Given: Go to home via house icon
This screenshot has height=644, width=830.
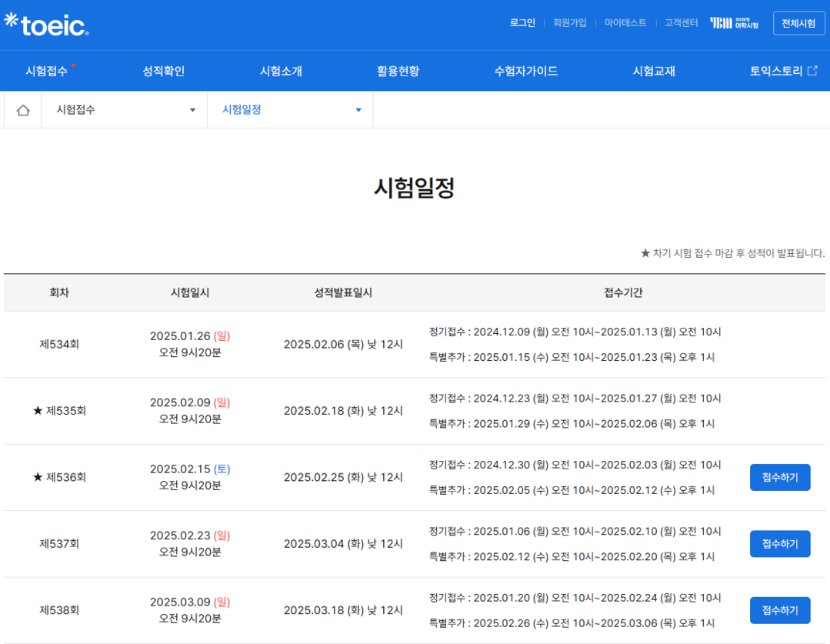Looking at the screenshot, I should [23, 110].
